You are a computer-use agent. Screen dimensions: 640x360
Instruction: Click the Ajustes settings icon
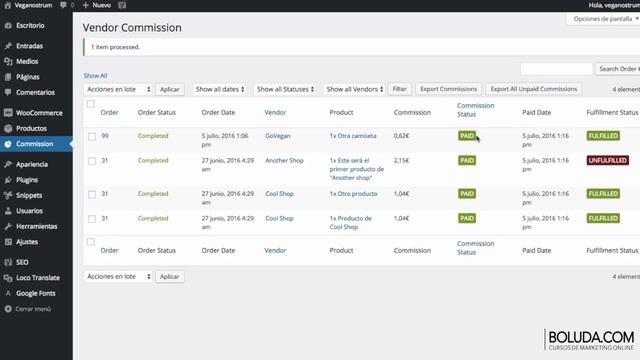click(x=8, y=242)
